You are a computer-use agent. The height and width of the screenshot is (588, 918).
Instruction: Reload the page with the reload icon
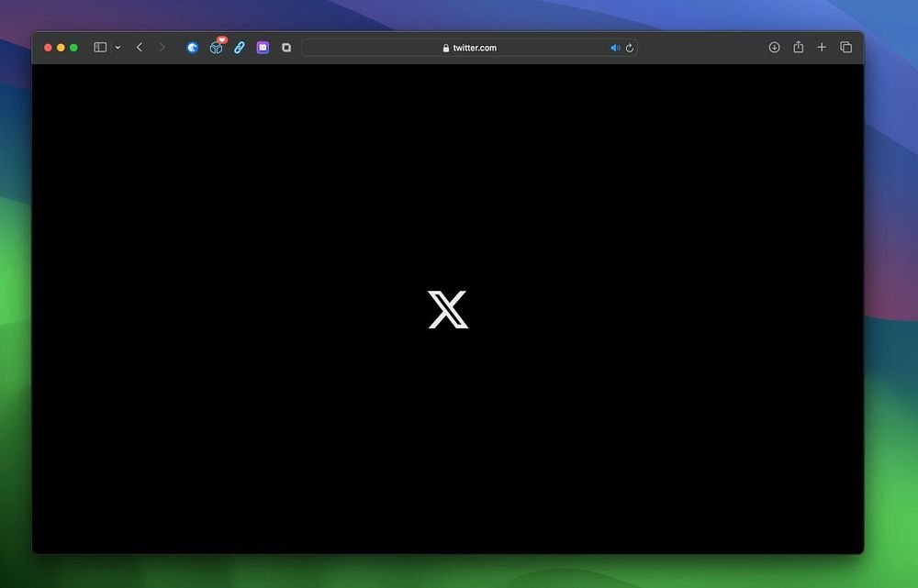(630, 48)
